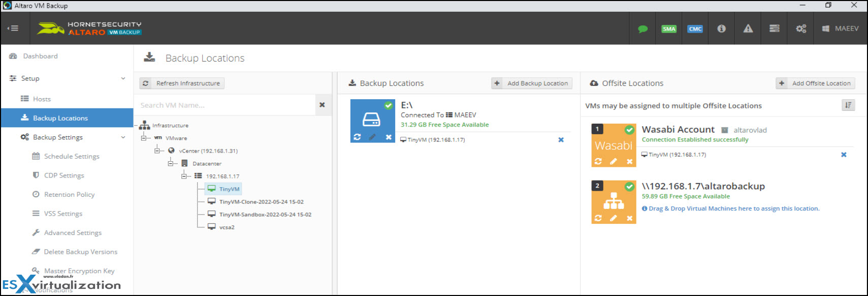Image resolution: width=868 pixels, height=296 pixels.
Task: Unassign TinyVM from the Wasabi Account
Action: pos(844,155)
